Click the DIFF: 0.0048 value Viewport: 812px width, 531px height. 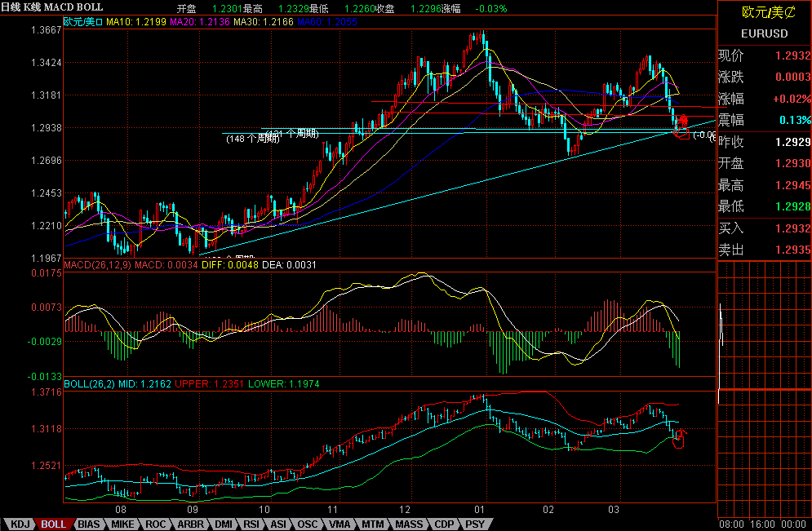pyautogui.click(x=230, y=265)
